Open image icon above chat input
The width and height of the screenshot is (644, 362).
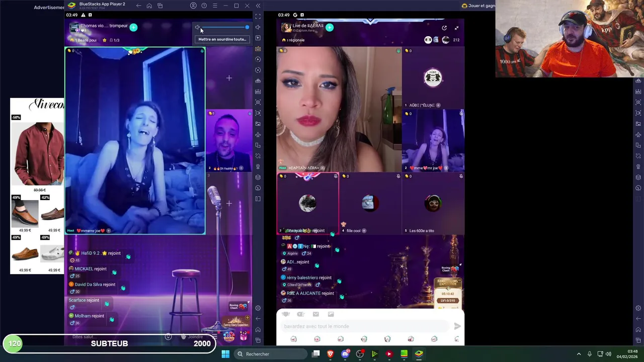pyautogui.click(x=331, y=314)
